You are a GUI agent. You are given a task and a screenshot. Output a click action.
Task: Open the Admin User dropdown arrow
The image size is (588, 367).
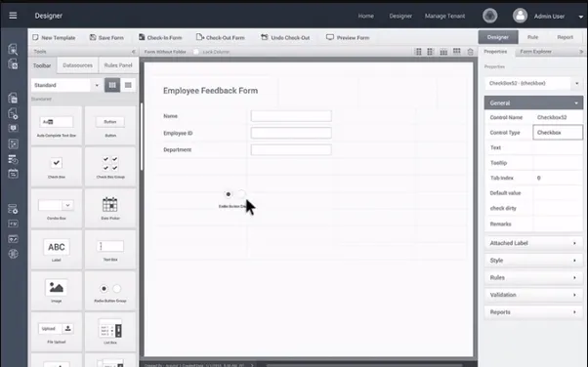point(581,17)
